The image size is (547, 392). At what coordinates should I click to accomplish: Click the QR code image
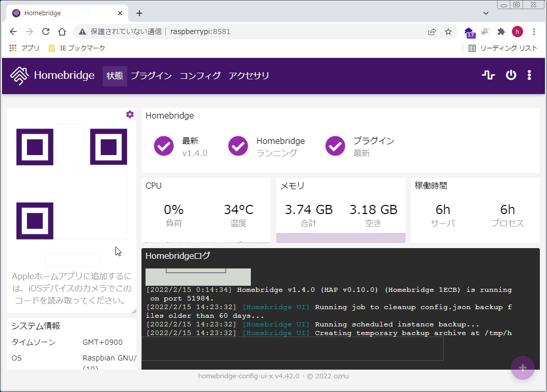(72, 184)
